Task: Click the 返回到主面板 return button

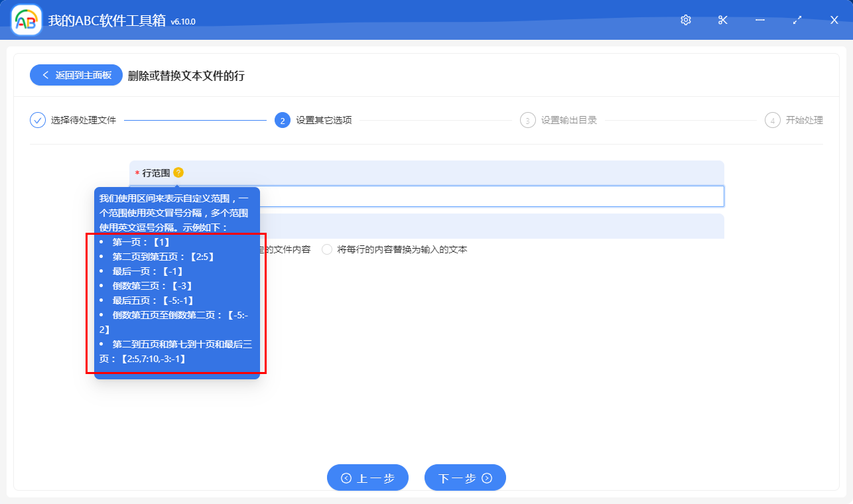Action: tap(75, 75)
